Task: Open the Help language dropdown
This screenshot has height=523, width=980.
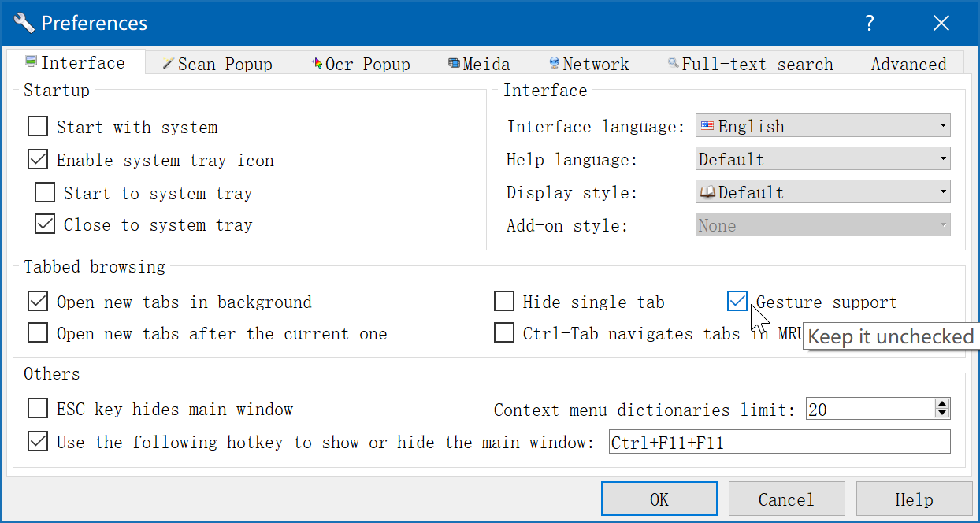Action: pos(941,158)
